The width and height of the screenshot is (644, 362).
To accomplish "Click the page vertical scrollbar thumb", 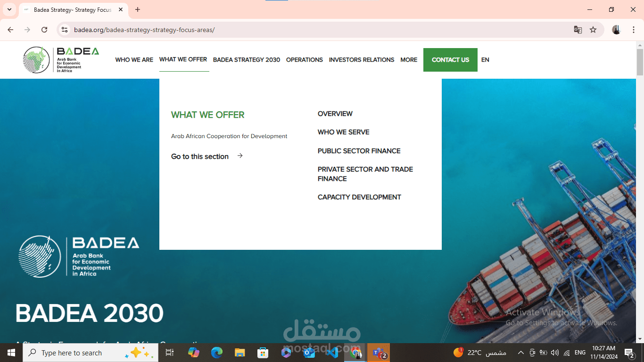I will (640, 62).
